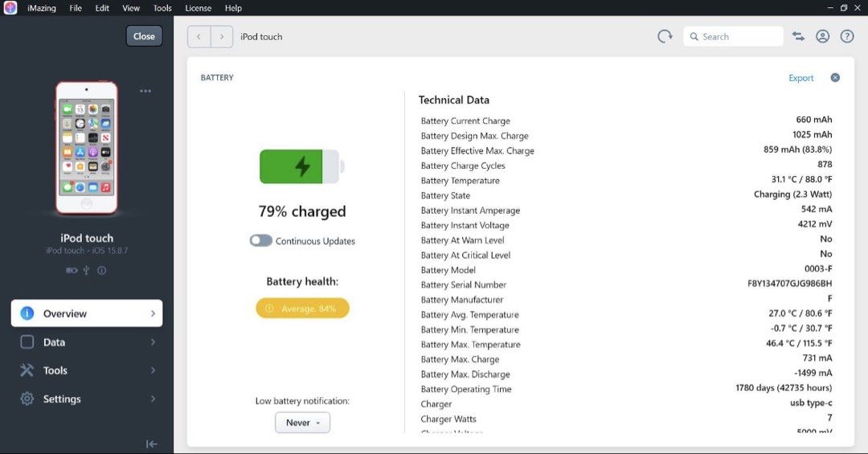Refresh the device data
This screenshot has height=454, width=868.
tap(665, 36)
